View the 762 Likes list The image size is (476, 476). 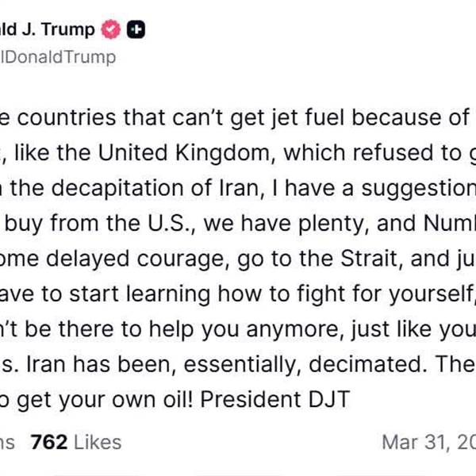(75, 442)
